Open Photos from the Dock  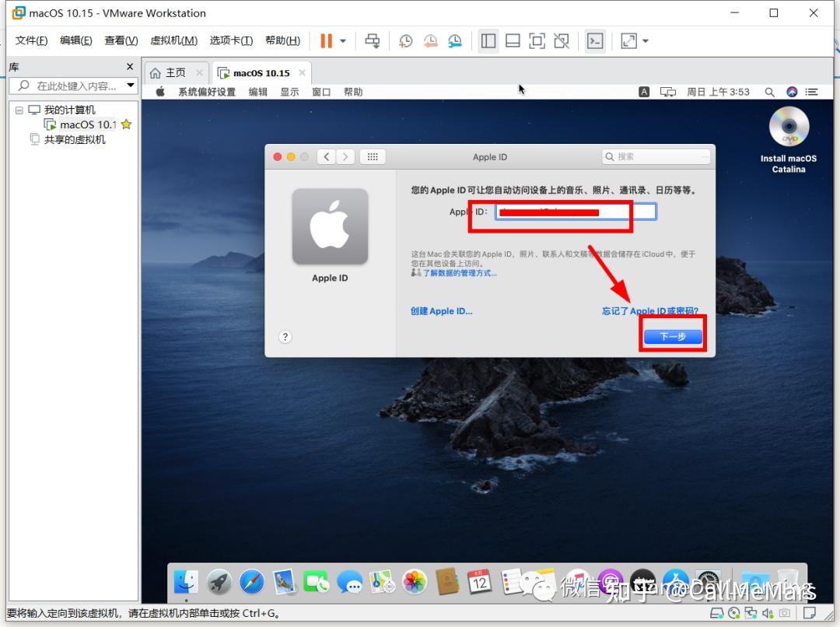[x=415, y=582]
